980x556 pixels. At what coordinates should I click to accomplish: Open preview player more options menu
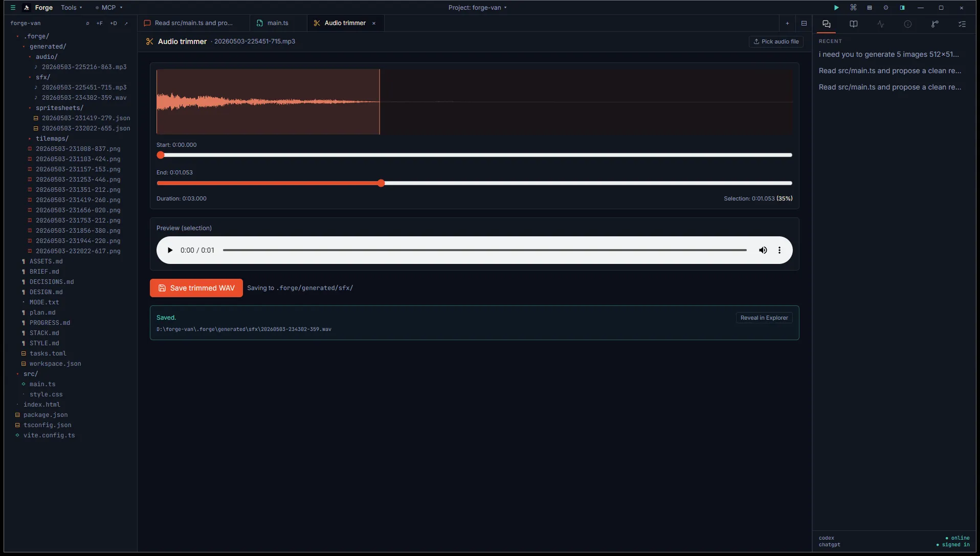tap(779, 250)
